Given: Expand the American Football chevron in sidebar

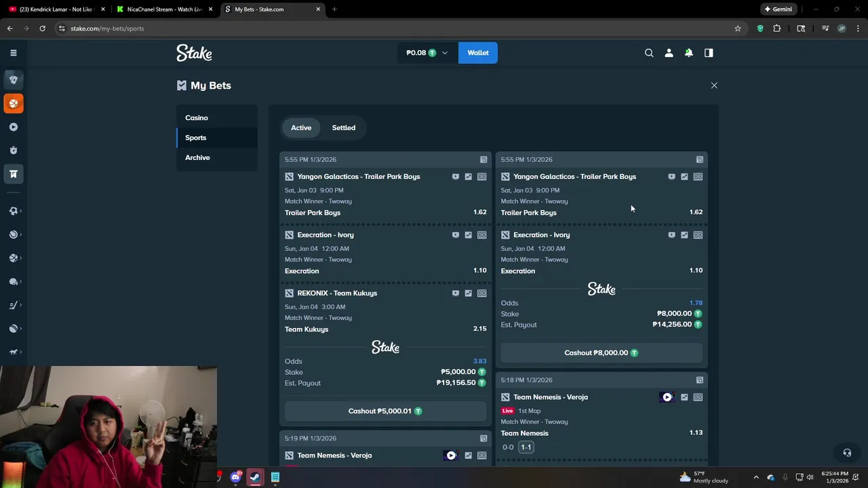Looking at the screenshot, I should 21,281.
